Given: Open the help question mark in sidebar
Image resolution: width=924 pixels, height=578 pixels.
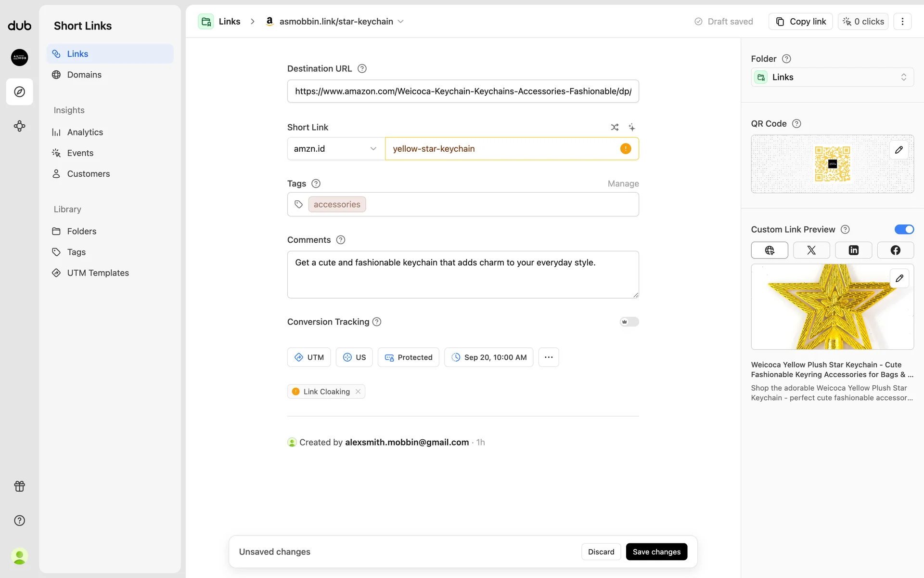Looking at the screenshot, I should click(x=20, y=521).
